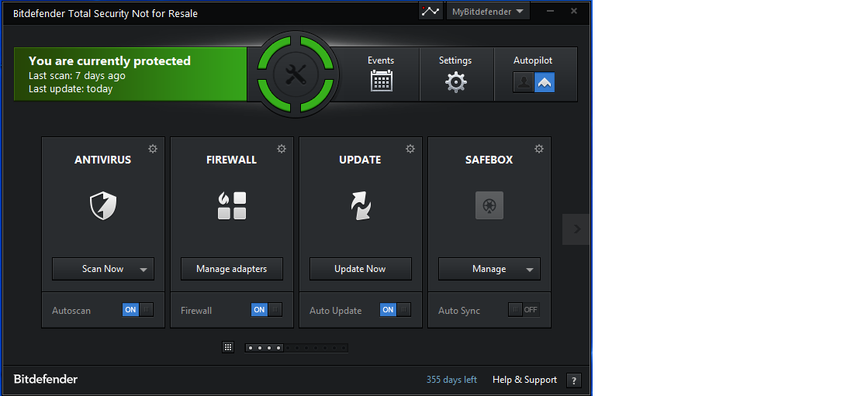Open the modules grid view icon

pos(227,347)
